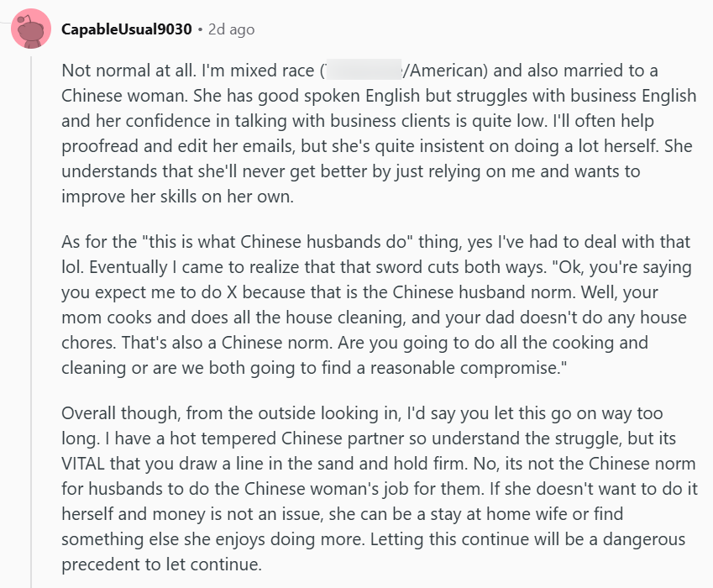Collapse the comment using the vertical thread line
713x588 pixels.
tap(31, 319)
